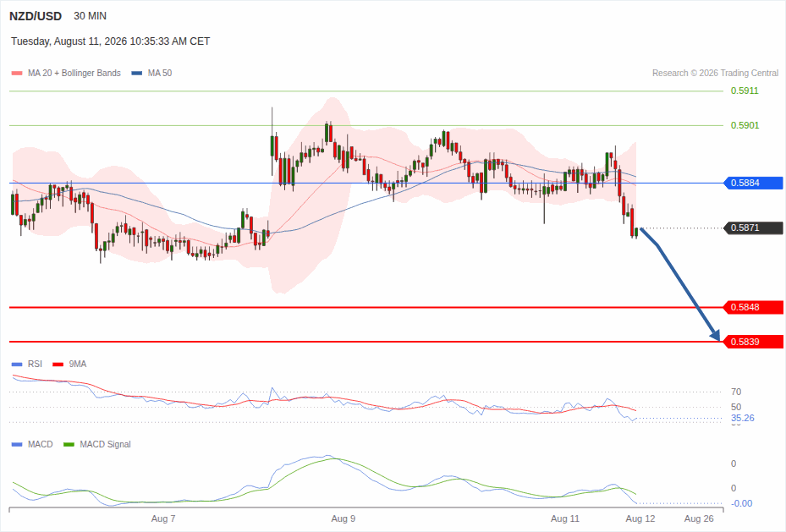786x532 pixels.
Task: Click the Aug 9 date axis label
Action: point(344,518)
